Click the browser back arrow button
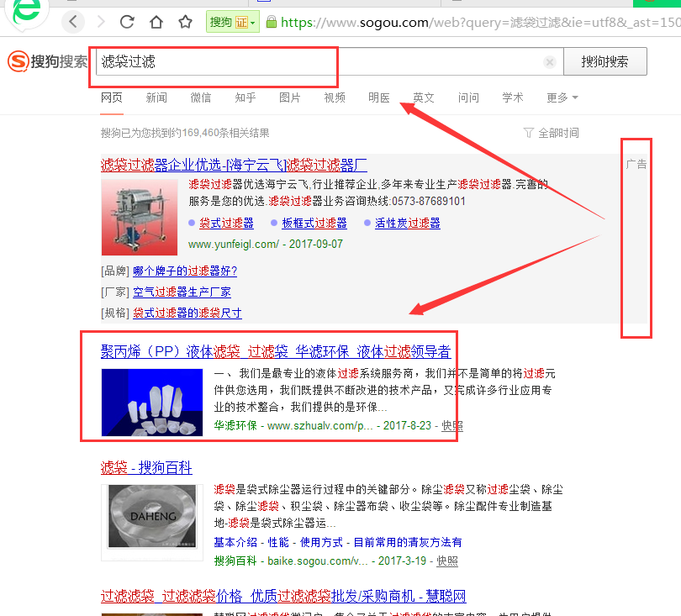The height and width of the screenshot is (616, 681). [75, 22]
